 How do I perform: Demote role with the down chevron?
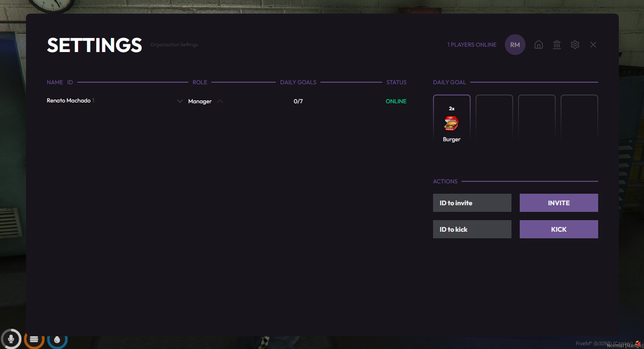(x=180, y=101)
